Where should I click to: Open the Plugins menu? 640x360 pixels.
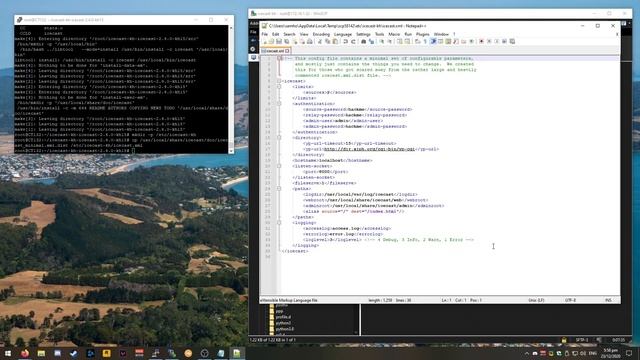point(422,34)
